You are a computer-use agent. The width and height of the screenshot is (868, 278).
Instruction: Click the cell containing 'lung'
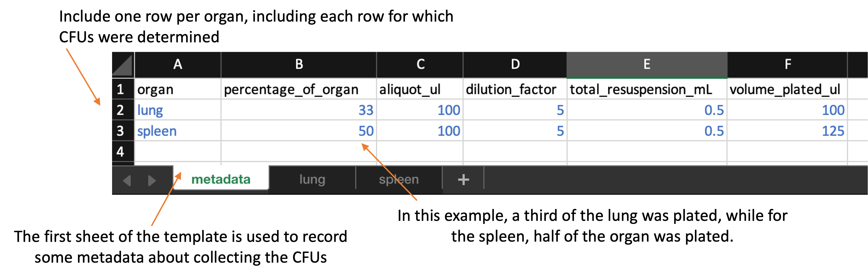tap(178, 110)
